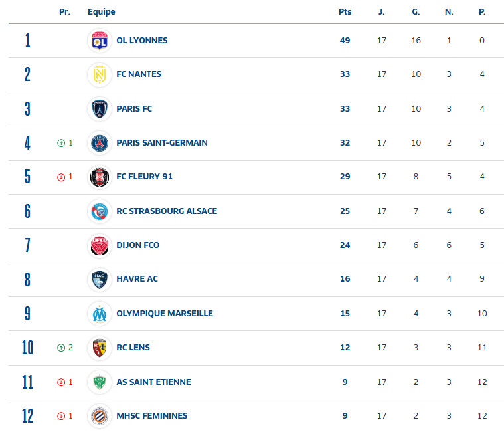Screen dimensions: 504x440
Task: Click the MHSC Feminines crest icon
Action: [100, 416]
